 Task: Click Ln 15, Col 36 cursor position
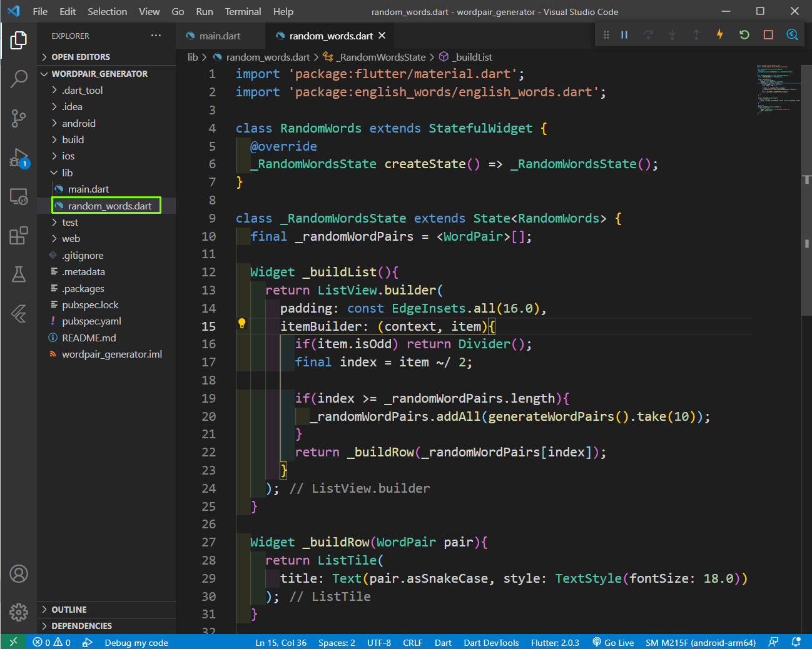pos(281,642)
